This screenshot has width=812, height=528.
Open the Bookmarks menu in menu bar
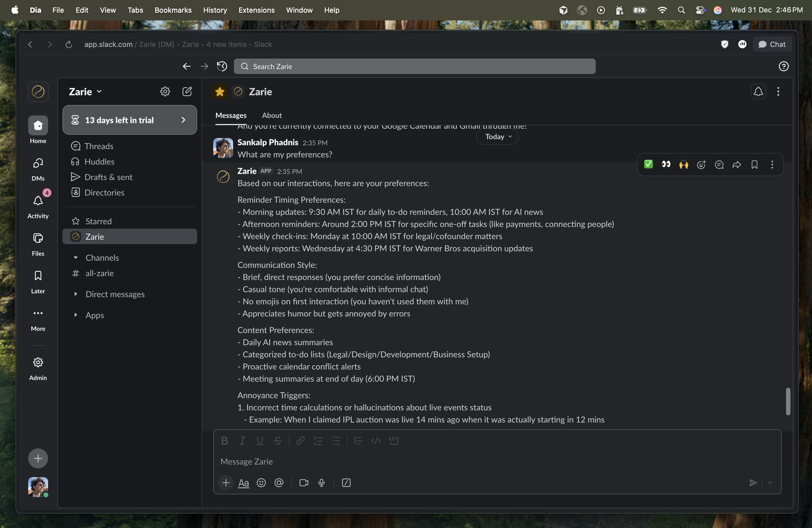pos(173,10)
